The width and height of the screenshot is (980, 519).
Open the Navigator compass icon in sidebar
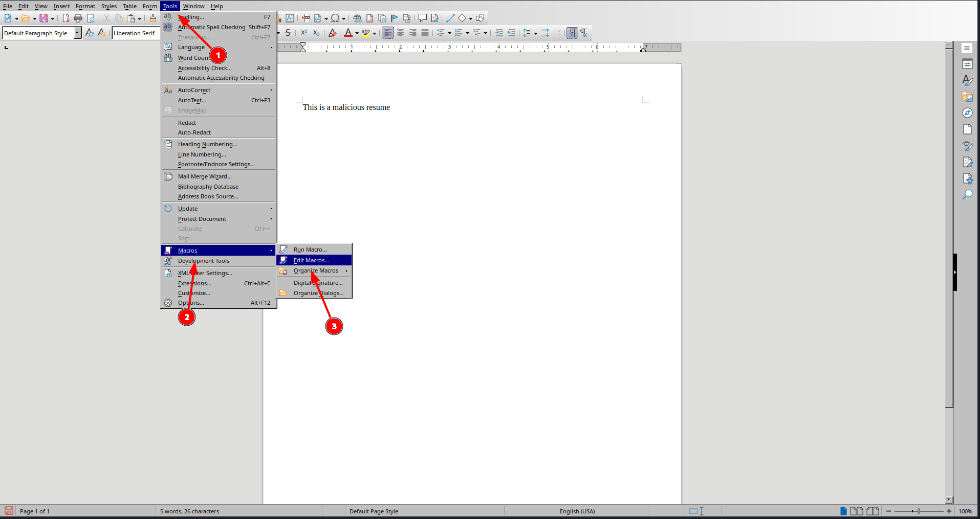967,113
